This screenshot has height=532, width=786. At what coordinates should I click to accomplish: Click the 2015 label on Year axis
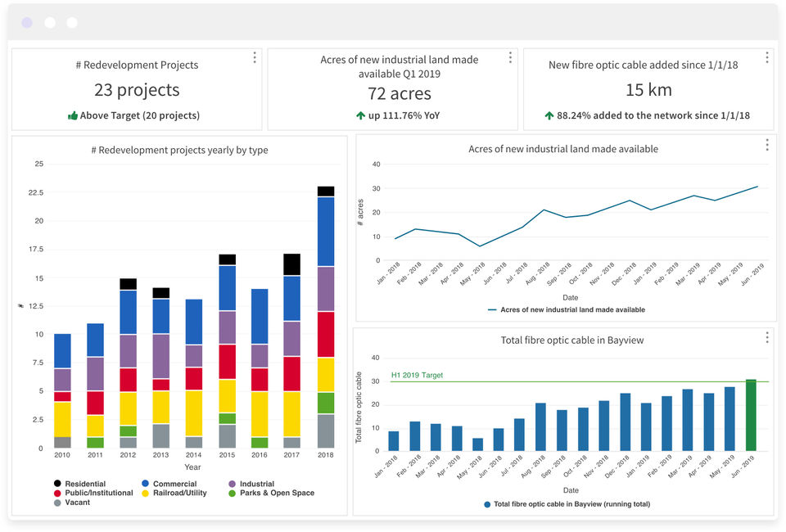tap(227, 455)
